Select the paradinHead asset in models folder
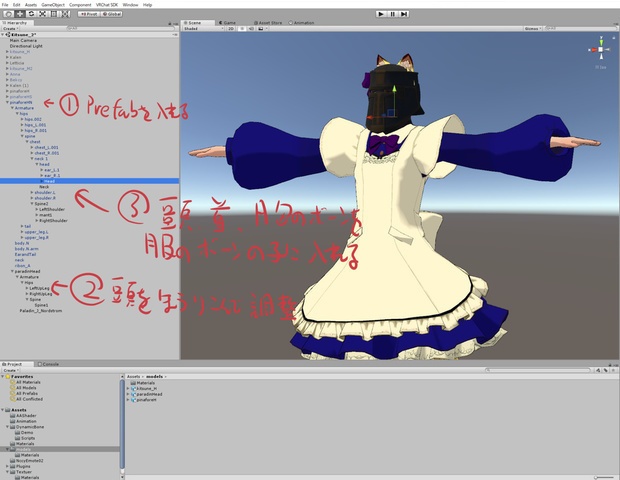620x480 pixels. pos(147,394)
